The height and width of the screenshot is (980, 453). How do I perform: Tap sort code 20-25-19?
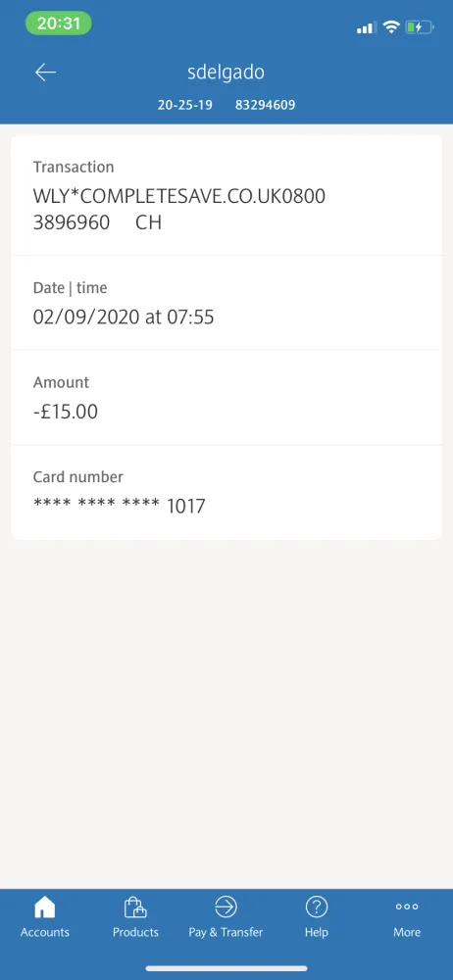pyautogui.click(x=184, y=105)
